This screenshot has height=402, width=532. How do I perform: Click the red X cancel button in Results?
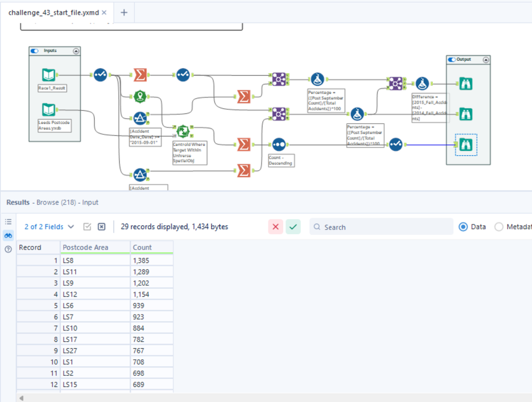(276, 227)
